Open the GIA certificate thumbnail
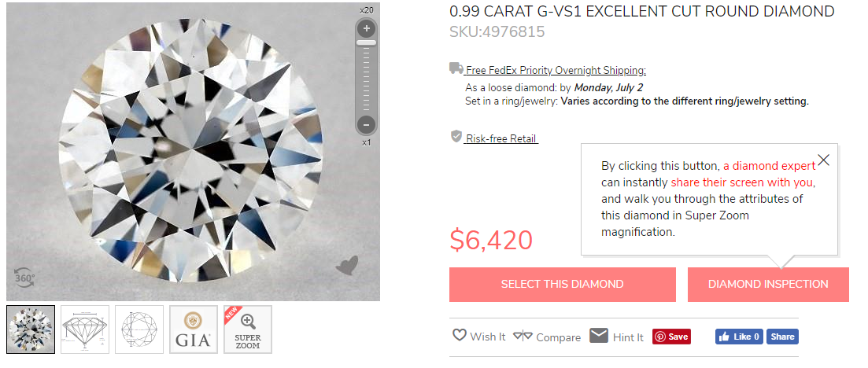This screenshot has height=368, width=868. pos(194,329)
